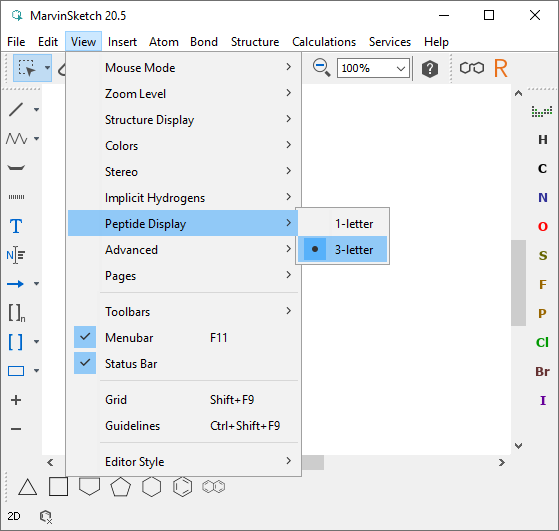Toggle the Menubar checkbox item
559x531 pixels.
click(x=183, y=337)
